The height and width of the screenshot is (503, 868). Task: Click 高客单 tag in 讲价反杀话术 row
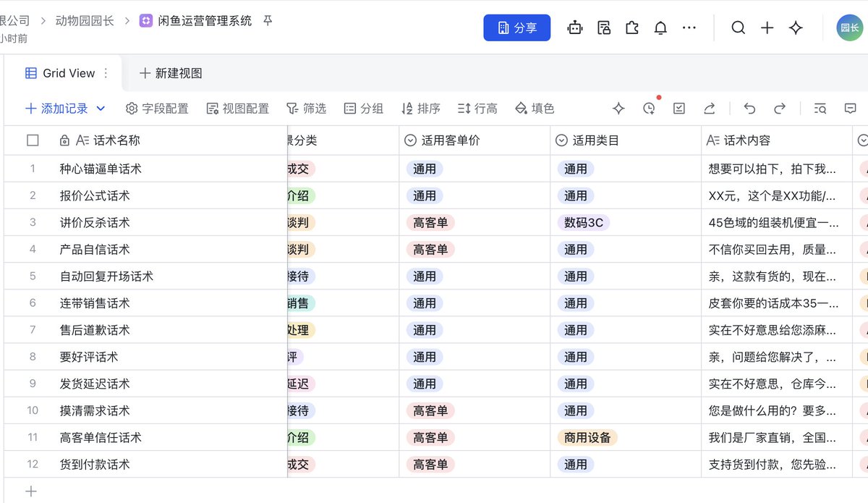click(x=430, y=222)
